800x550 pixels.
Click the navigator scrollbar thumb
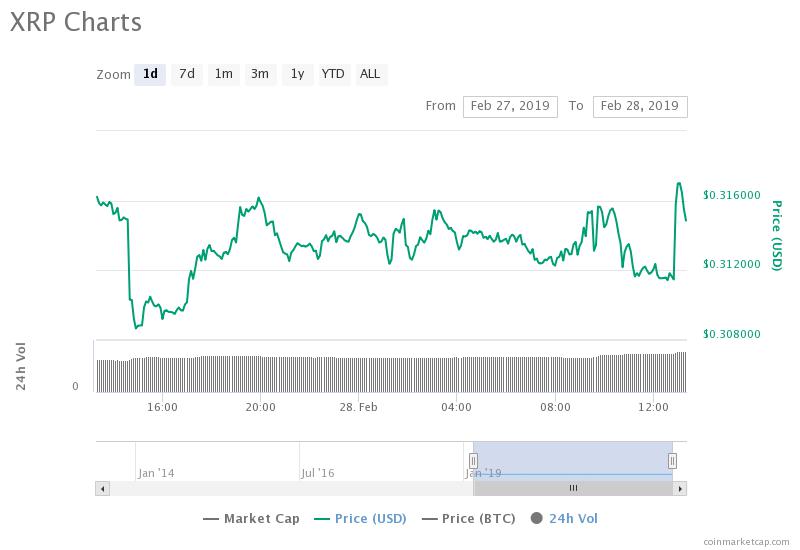click(x=573, y=489)
